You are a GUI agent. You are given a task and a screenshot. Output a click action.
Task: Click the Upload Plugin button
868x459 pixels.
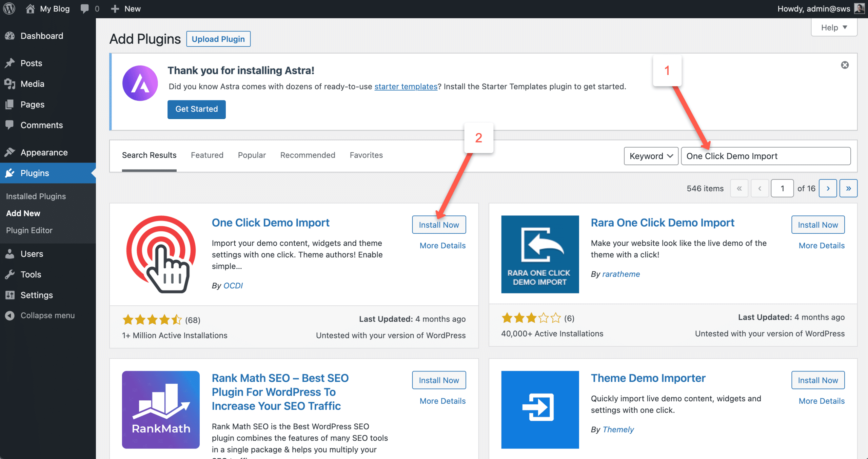(x=218, y=39)
